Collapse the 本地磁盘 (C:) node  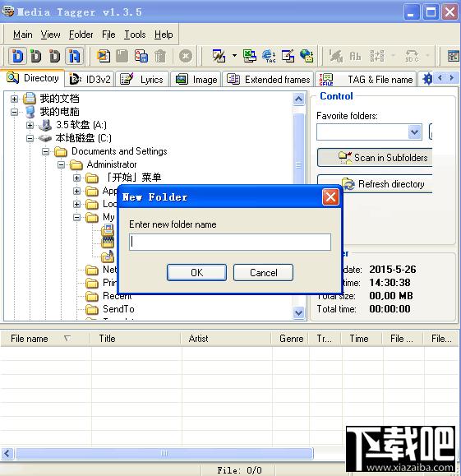coord(30,138)
